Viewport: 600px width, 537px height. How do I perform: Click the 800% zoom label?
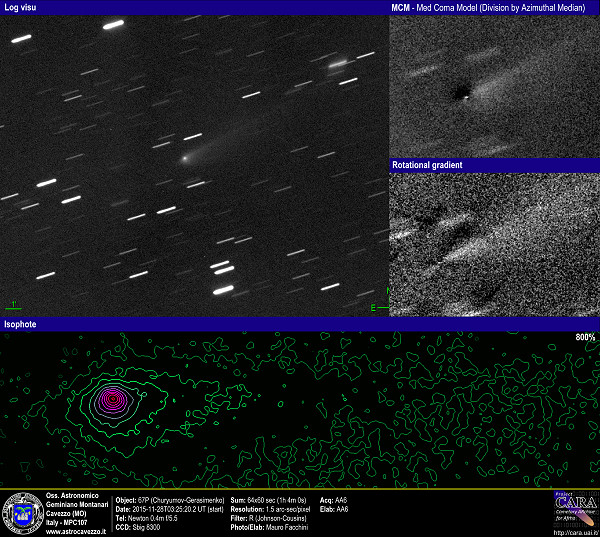(585, 338)
